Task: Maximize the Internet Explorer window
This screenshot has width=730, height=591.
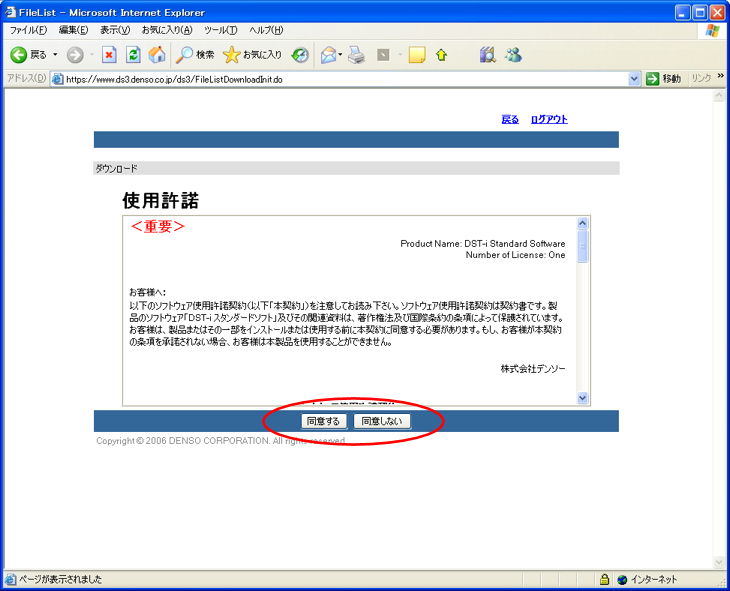Action: (x=700, y=13)
